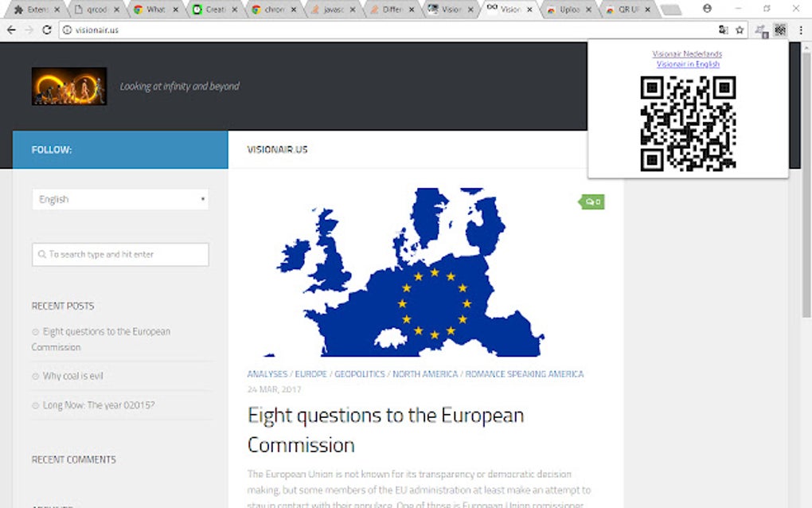Open Eight questions to the European Commission headline
This screenshot has width=812, height=508.
pyautogui.click(x=386, y=430)
